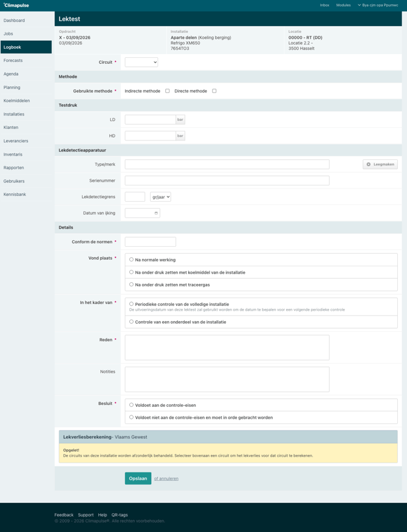
Task: Open Modules in top bar
Action: 343,5
